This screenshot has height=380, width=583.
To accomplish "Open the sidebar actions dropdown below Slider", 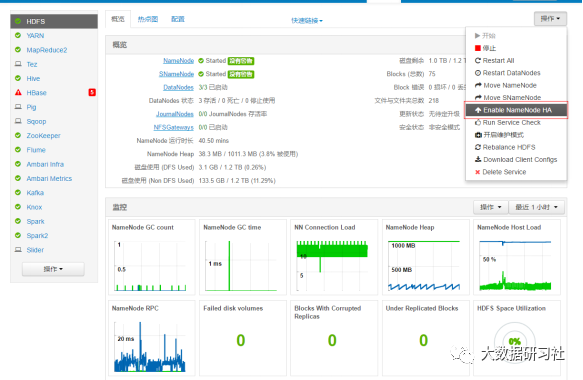I will click(x=53, y=269).
